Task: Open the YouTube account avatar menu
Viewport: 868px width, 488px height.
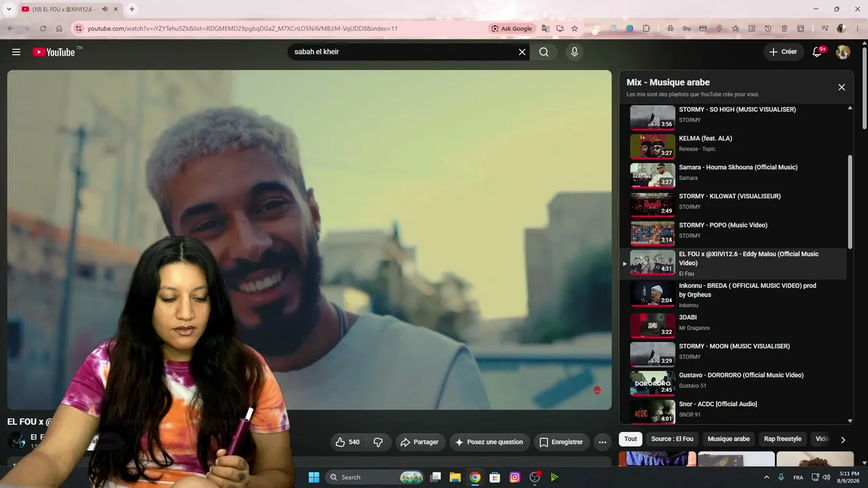Action: [x=843, y=52]
